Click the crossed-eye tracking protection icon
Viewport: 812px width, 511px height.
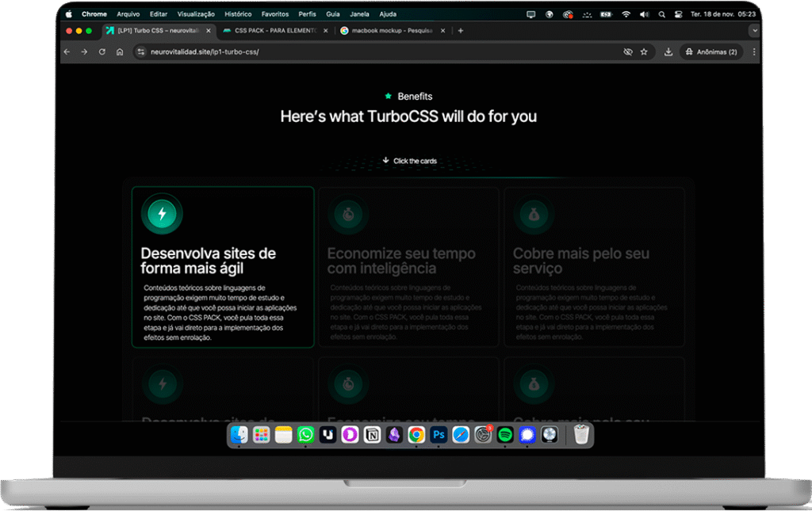click(x=628, y=51)
